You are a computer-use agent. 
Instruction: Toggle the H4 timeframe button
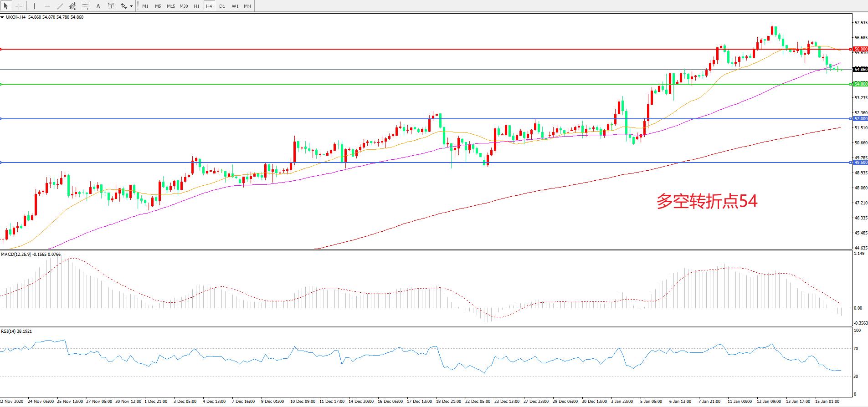(x=209, y=6)
